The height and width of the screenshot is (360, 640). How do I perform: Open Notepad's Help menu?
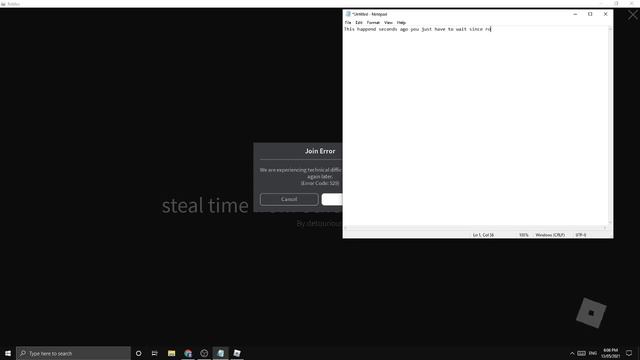click(401, 23)
